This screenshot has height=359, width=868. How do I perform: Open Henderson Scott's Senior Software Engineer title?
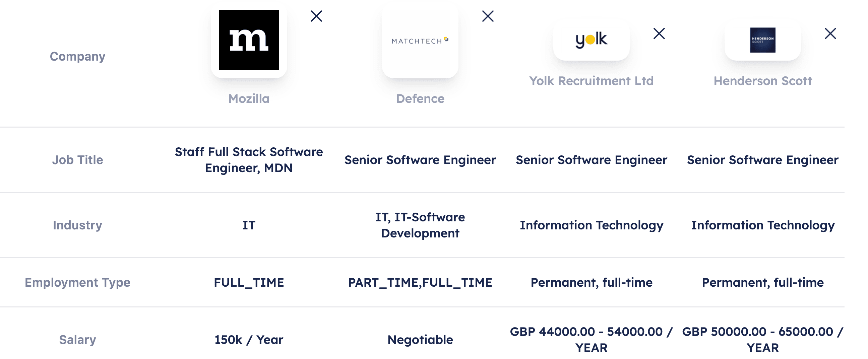click(x=762, y=160)
